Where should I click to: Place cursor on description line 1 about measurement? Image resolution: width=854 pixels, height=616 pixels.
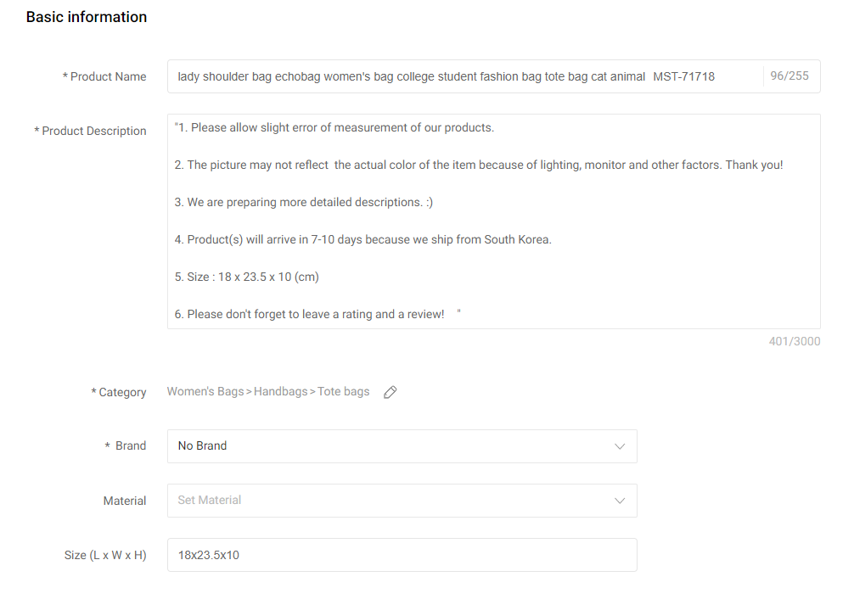334,127
